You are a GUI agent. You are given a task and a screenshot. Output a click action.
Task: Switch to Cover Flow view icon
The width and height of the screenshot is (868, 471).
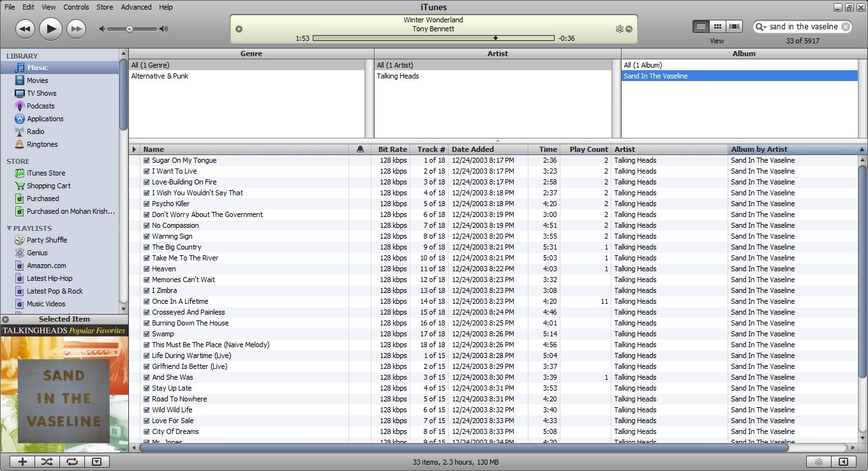tap(734, 27)
